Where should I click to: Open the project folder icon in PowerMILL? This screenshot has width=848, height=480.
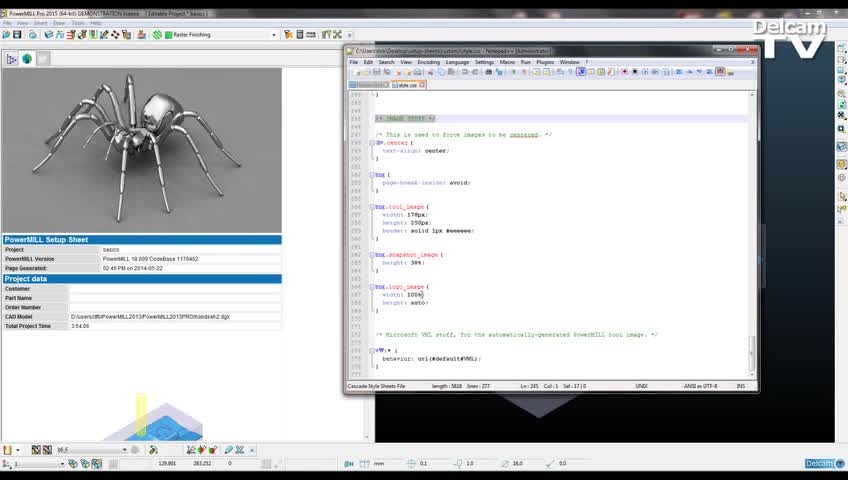click(x=6, y=34)
